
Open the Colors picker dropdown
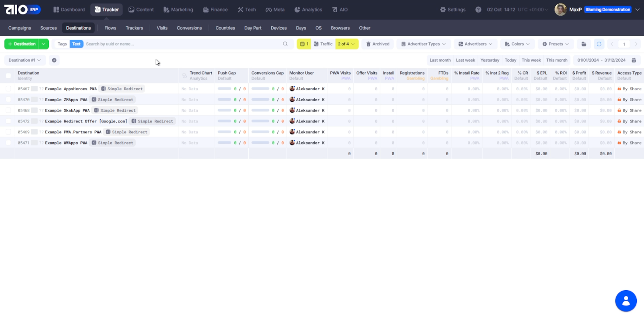517,44
